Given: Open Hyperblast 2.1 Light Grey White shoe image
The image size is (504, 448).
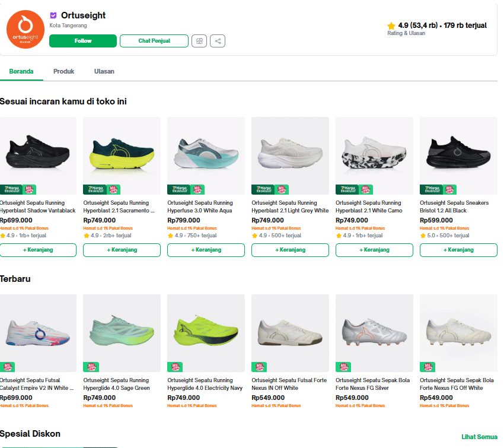Looking at the screenshot, I should tap(291, 155).
